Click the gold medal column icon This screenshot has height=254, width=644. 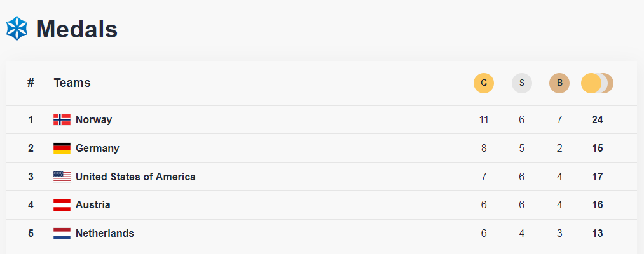point(484,83)
